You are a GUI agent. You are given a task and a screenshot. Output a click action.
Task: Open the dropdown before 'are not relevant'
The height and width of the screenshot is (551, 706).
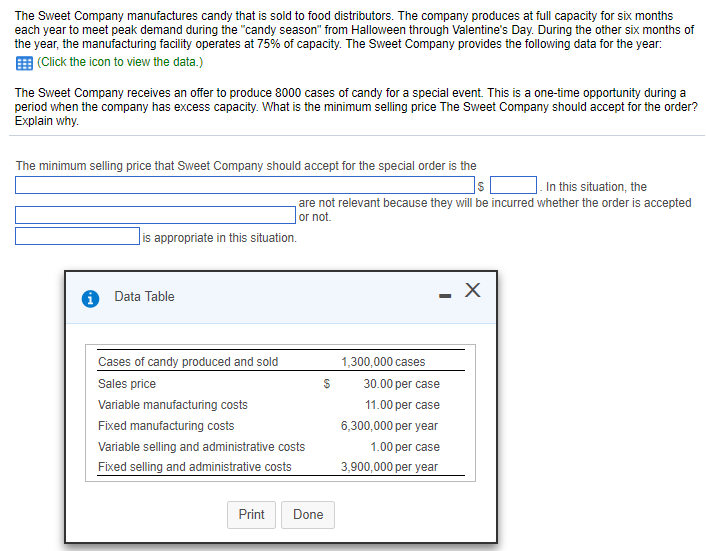pos(155,215)
